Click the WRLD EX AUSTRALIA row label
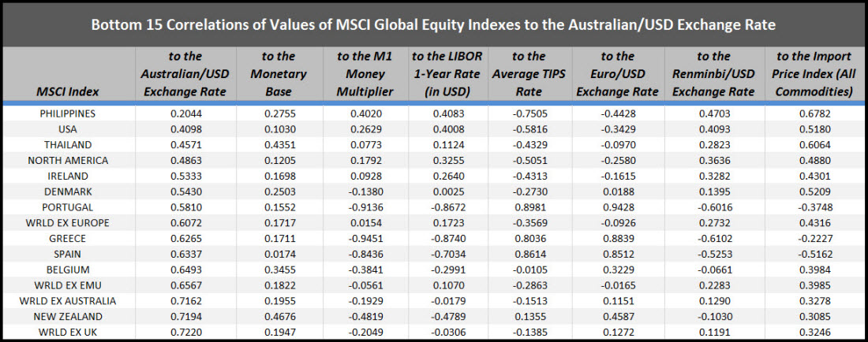The width and height of the screenshot is (868, 342). 68,302
